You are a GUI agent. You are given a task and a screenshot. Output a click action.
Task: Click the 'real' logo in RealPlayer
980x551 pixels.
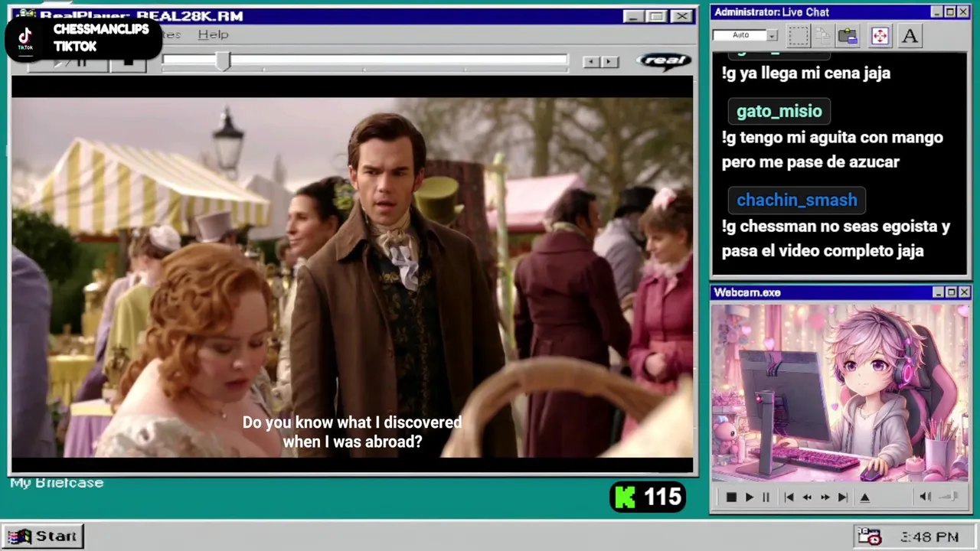coord(664,61)
